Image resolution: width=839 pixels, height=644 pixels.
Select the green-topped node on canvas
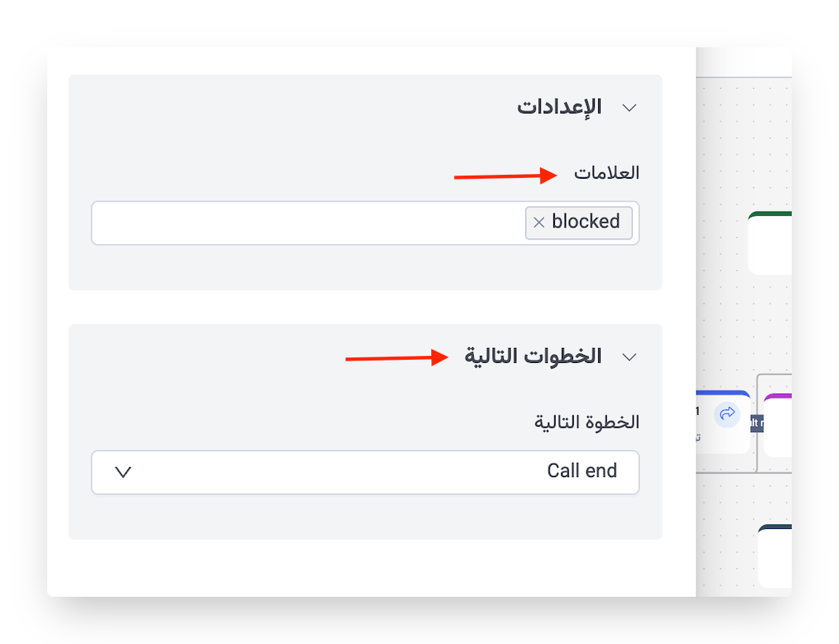tap(771, 242)
